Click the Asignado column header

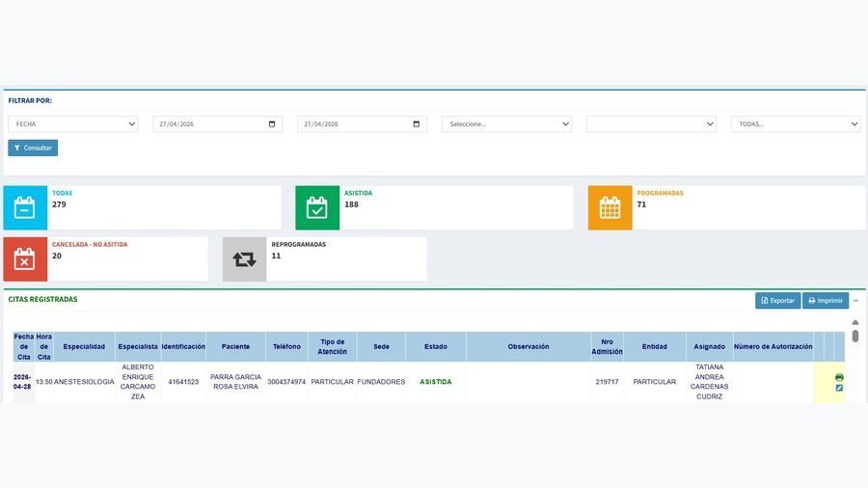709,347
